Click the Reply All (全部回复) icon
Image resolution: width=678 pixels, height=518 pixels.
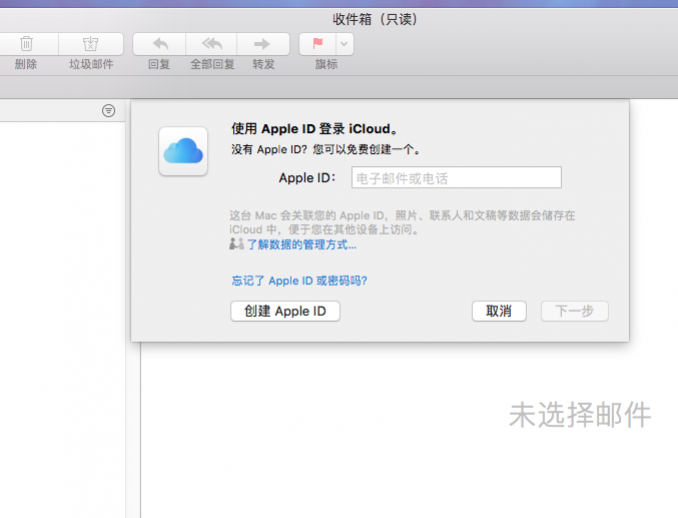click(212, 44)
